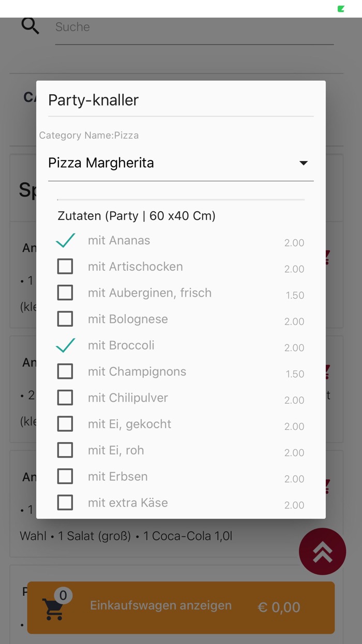
Task: Click the dropdown arrow beside Pizza Margherita
Action: tap(304, 163)
